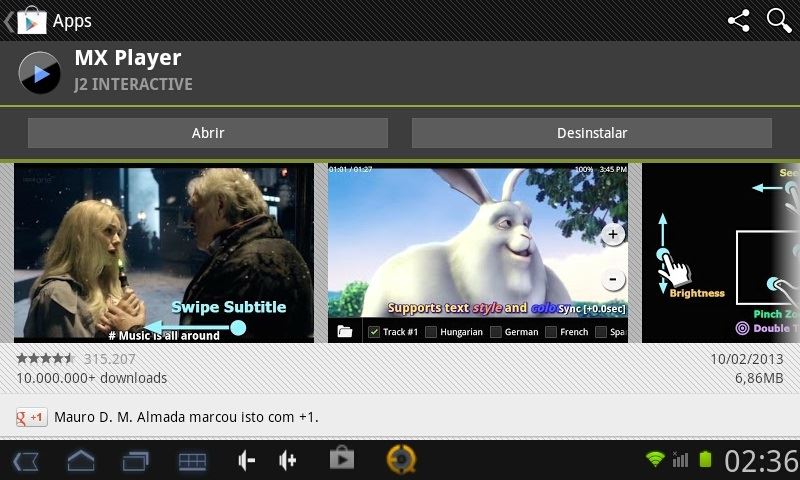
Task: Tap the Apps label in header
Action: pos(72,21)
